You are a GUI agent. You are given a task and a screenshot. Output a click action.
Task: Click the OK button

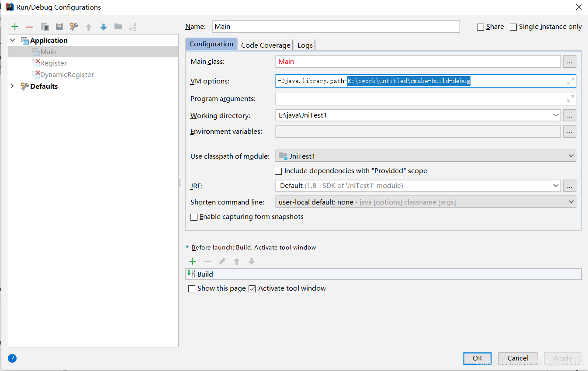[477, 358]
